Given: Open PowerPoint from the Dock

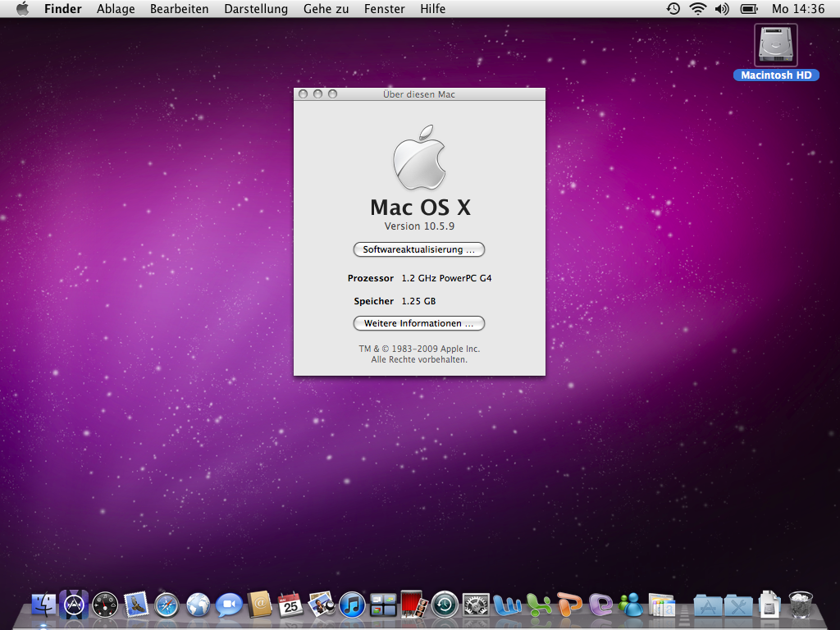Looking at the screenshot, I should tap(569, 605).
